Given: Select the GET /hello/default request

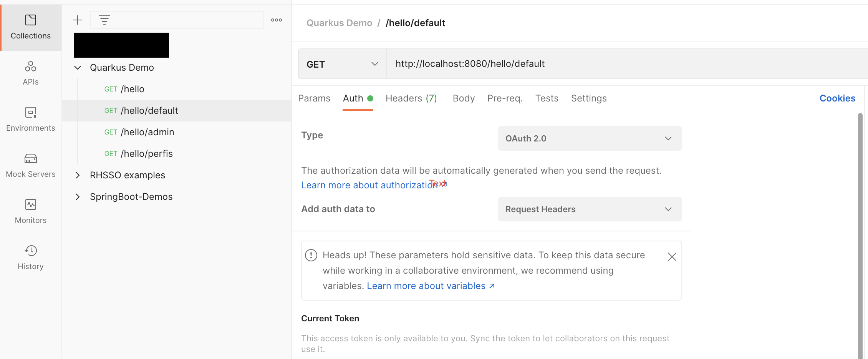Looking at the screenshot, I should click(177, 111).
